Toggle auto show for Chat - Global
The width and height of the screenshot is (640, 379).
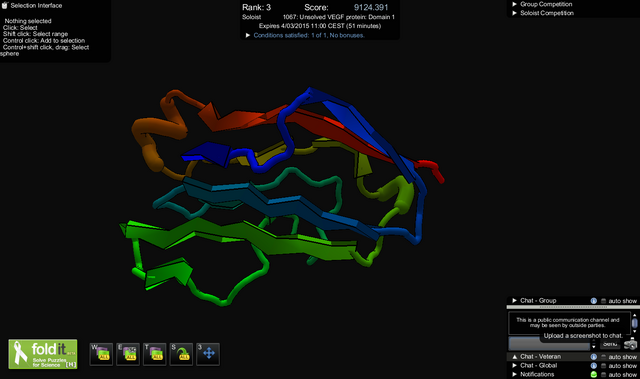coord(604,366)
